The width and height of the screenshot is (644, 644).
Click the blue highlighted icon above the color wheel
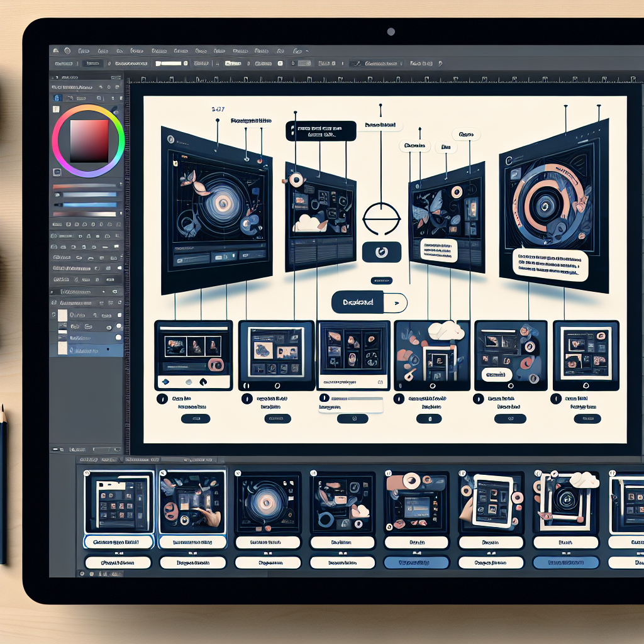click(x=57, y=98)
